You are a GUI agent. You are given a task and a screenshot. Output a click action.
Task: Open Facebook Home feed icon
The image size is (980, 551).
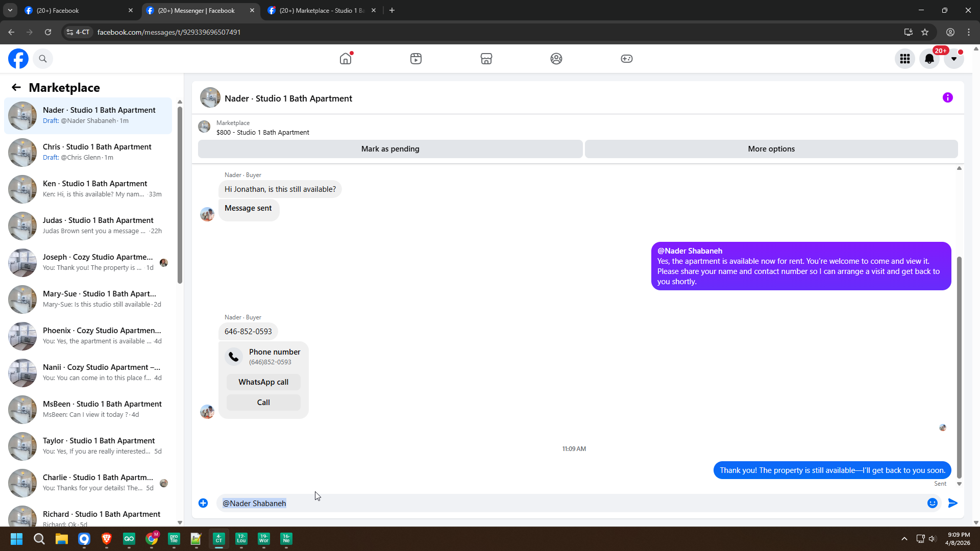pos(346,59)
